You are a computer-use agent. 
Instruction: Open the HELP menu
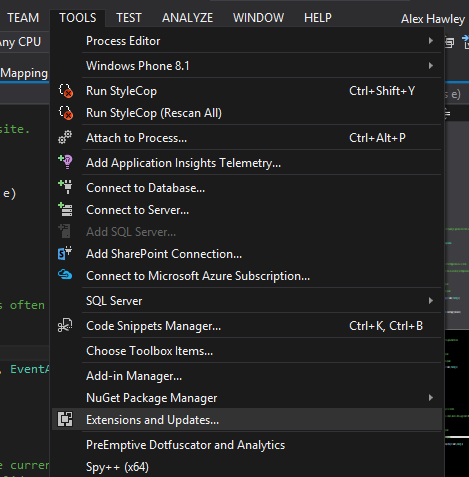318,18
